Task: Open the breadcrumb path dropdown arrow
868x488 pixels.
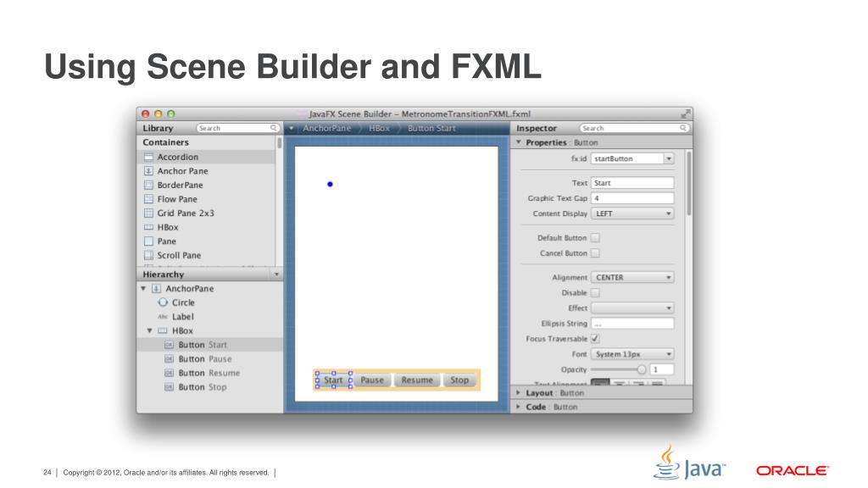Action: 292,129
